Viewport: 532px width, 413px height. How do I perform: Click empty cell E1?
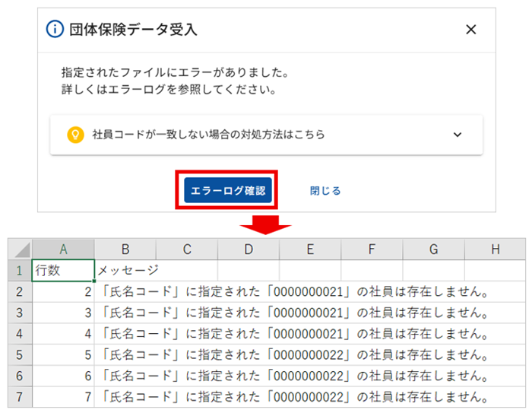pos(310,271)
